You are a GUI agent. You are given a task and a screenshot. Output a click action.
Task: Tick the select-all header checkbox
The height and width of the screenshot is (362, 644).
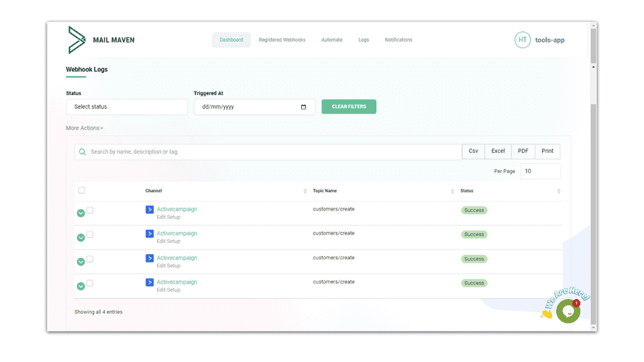(82, 190)
